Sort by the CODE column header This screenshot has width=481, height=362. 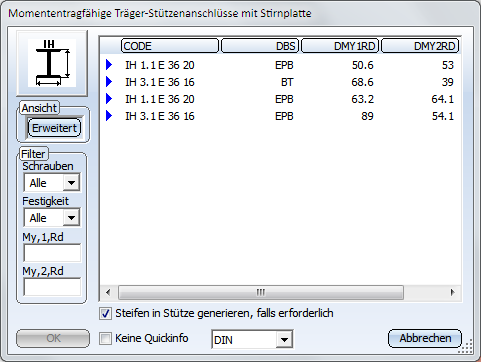point(170,46)
